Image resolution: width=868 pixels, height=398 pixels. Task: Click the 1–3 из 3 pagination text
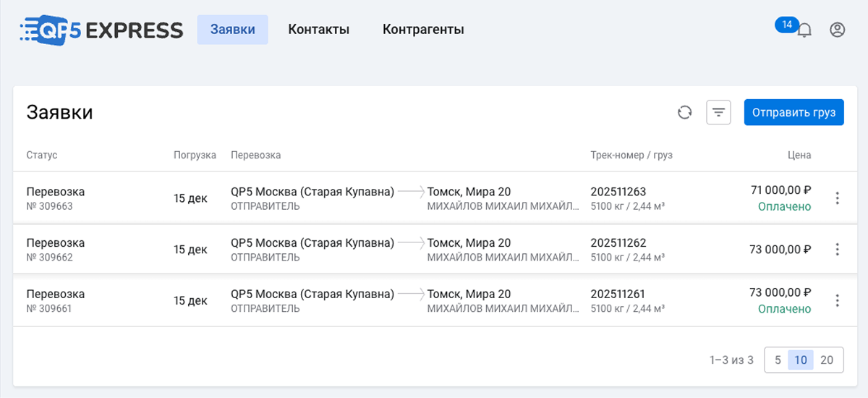[x=731, y=360]
